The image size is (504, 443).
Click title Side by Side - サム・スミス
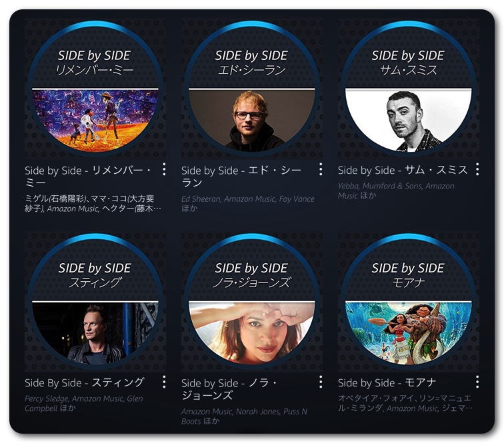coord(403,170)
